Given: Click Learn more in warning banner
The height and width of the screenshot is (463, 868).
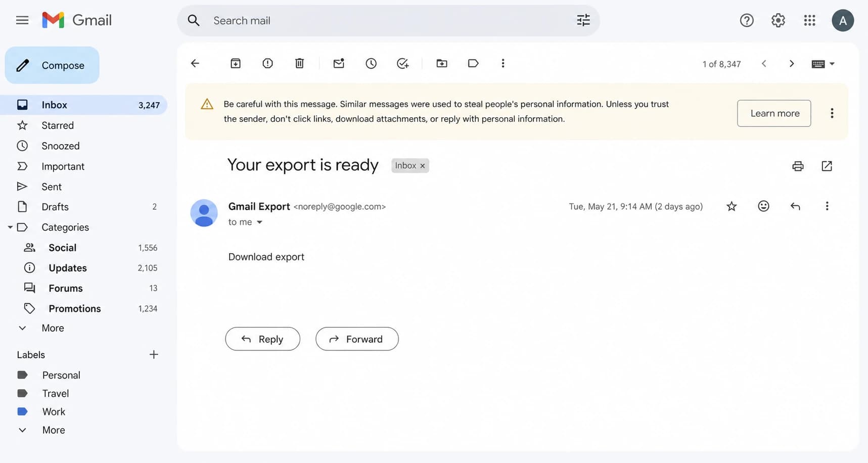Looking at the screenshot, I should (x=774, y=113).
